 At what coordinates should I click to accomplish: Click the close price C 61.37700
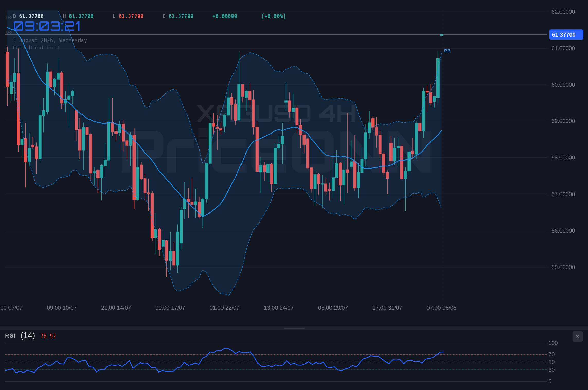(x=178, y=16)
